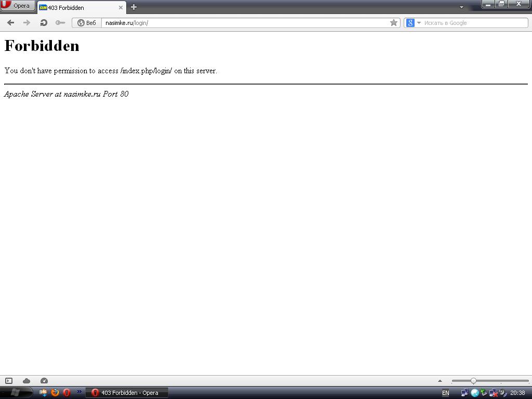Click 'Apache Server at nasimke.ru Port 80' text

66,94
